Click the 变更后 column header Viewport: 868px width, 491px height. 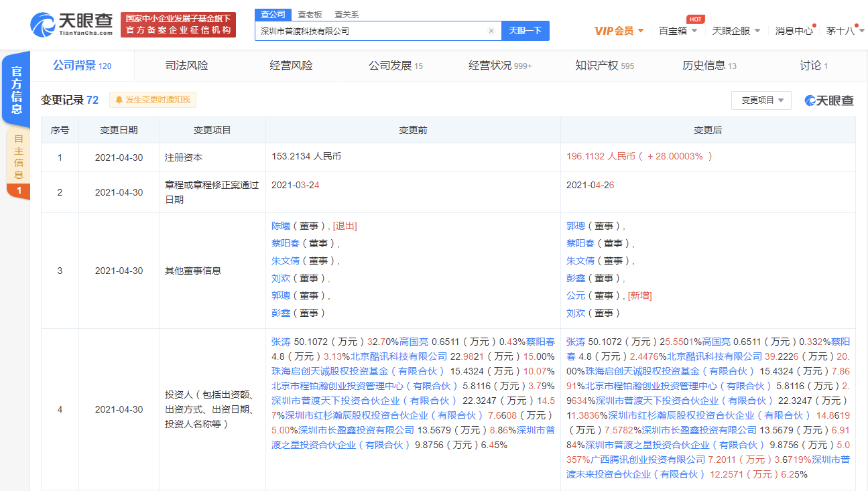click(x=708, y=131)
